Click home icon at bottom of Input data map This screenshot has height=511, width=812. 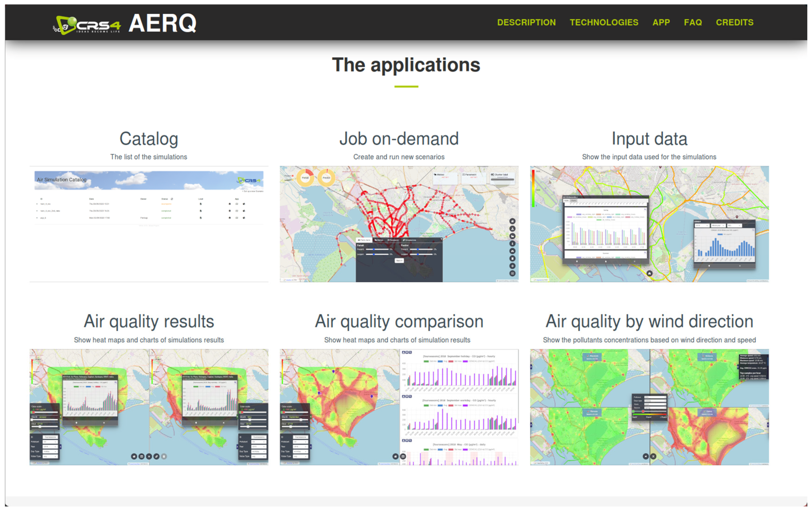(649, 273)
